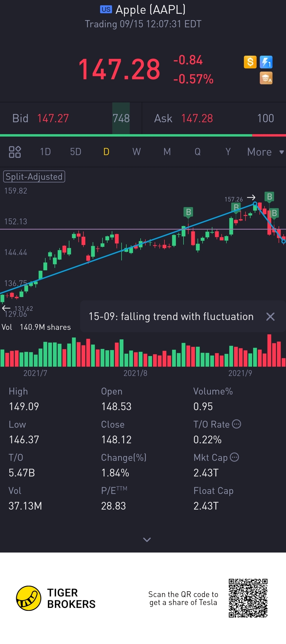Dismiss the falling trend notification
This screenshot has height=644, width=286.
(270, 317)
